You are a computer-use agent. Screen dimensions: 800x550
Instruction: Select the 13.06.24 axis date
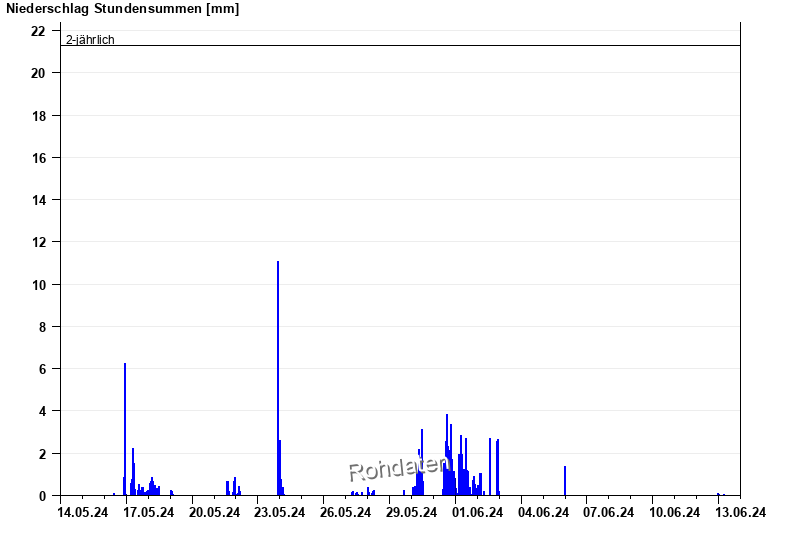pos(741,513)
